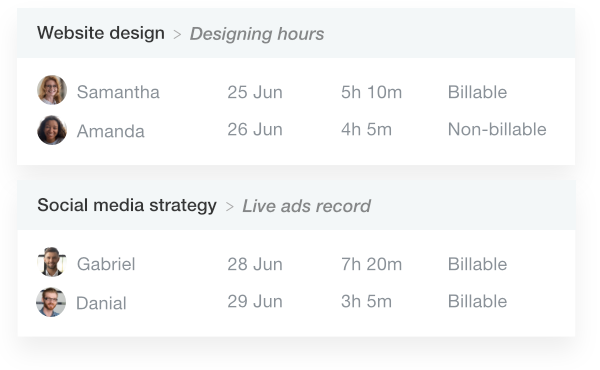Screen dimensions: 600x370
Task: Open the Website design project heading
Action: point(101,33)
